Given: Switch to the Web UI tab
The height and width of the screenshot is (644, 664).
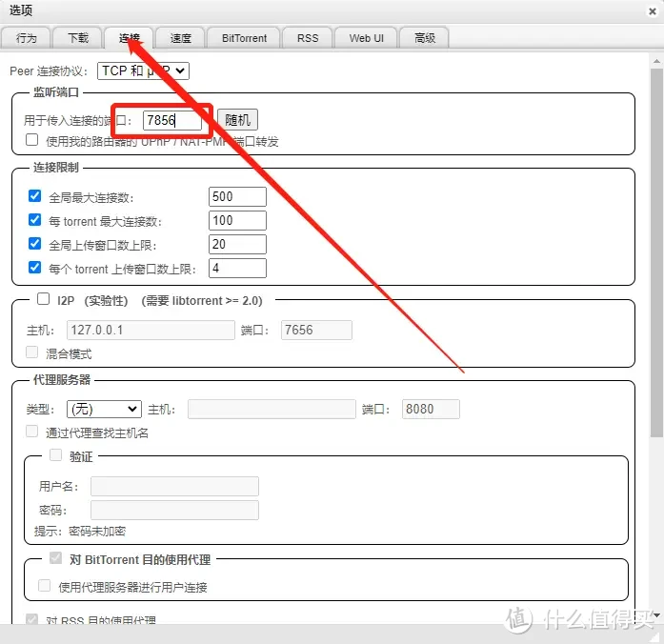Looking at the screenshot, I should (x=366, y=38).
